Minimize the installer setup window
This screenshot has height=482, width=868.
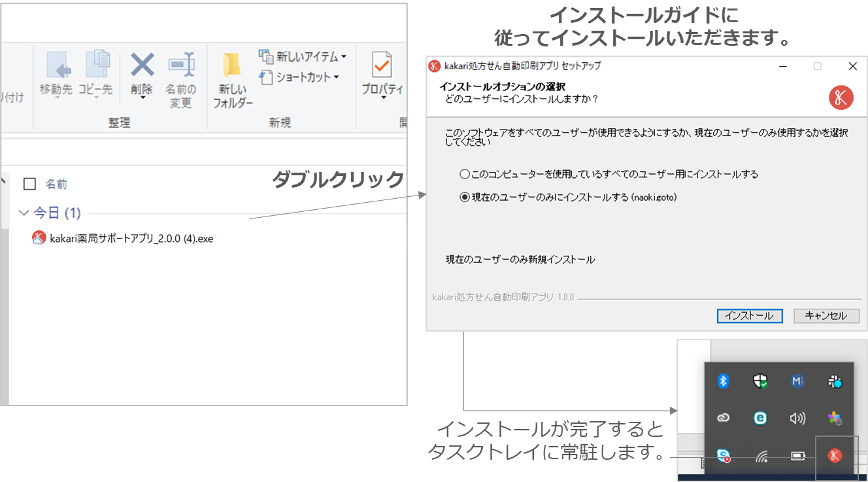(x=782, y=66)
